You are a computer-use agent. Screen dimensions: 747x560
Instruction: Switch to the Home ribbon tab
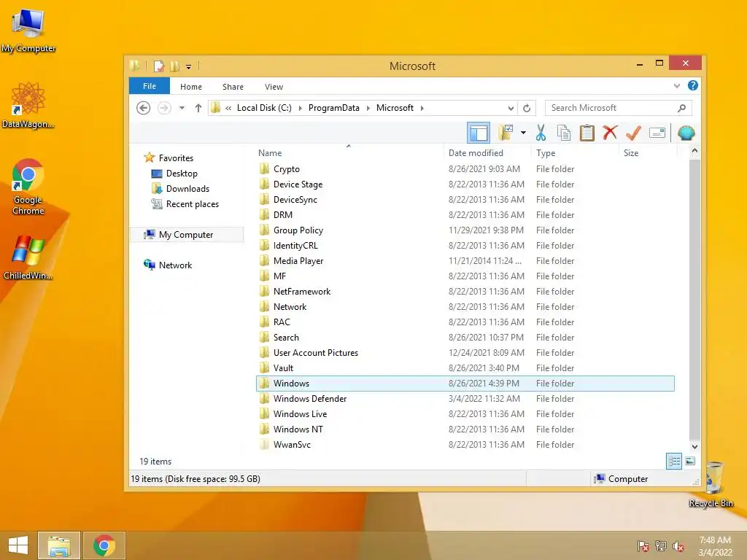pos(190,87)
